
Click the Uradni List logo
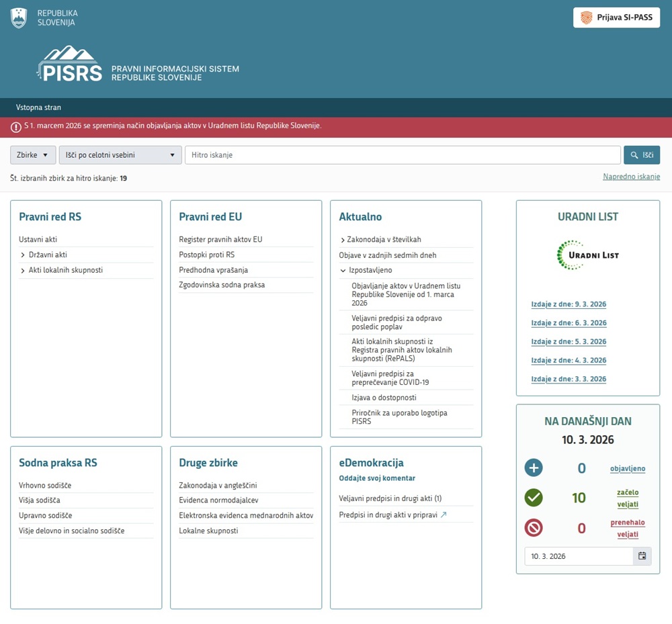(x=588, y=255)
